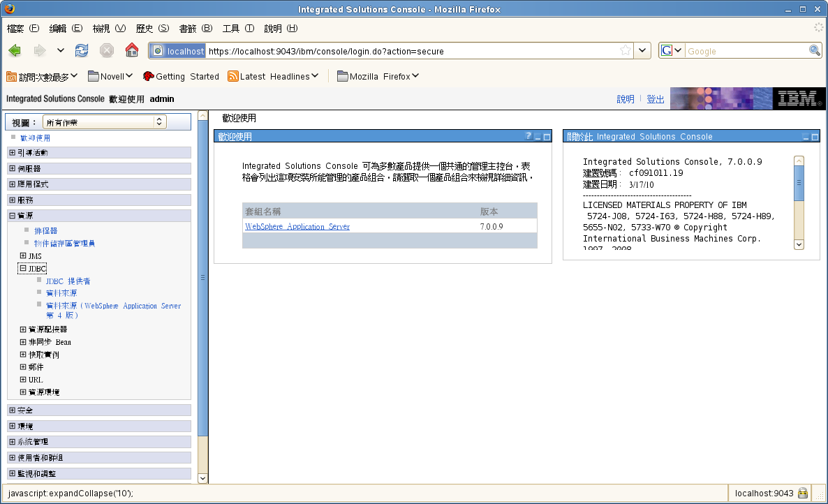The image size is (828, 504).
Task: Expand the JMS tree node
Action: click(x=23, y=256)
